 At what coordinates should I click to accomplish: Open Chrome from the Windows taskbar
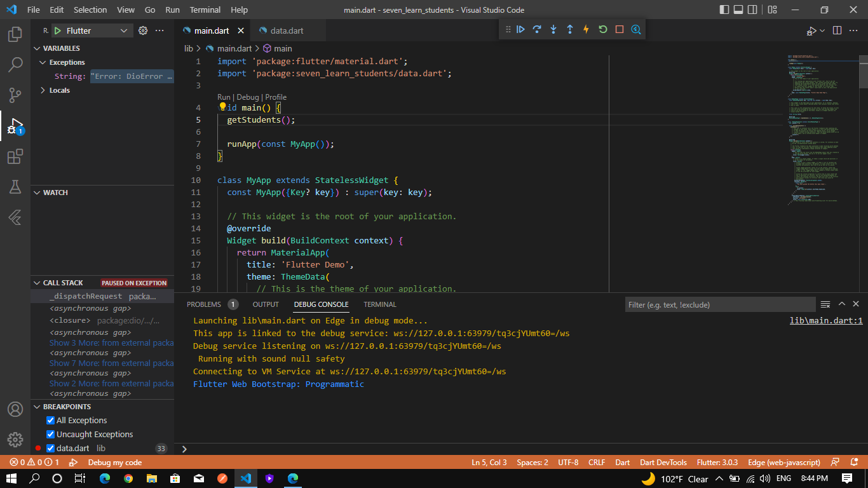[x=128, y=478]
